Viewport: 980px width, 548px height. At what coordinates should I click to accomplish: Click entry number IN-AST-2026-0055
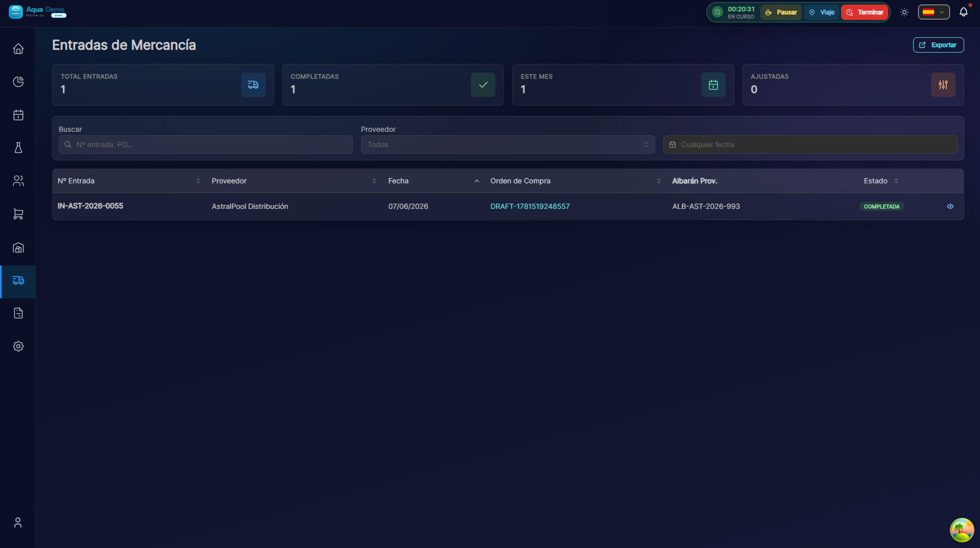[x=90, y=206]
